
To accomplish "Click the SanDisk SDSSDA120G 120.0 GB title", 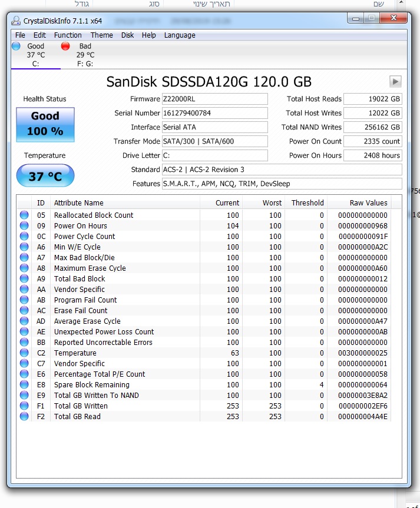I will tap(209, 82).
